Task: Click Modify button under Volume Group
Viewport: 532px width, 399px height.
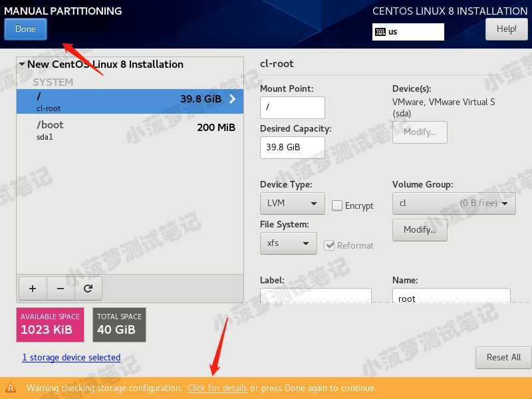Action: (420, 230)
